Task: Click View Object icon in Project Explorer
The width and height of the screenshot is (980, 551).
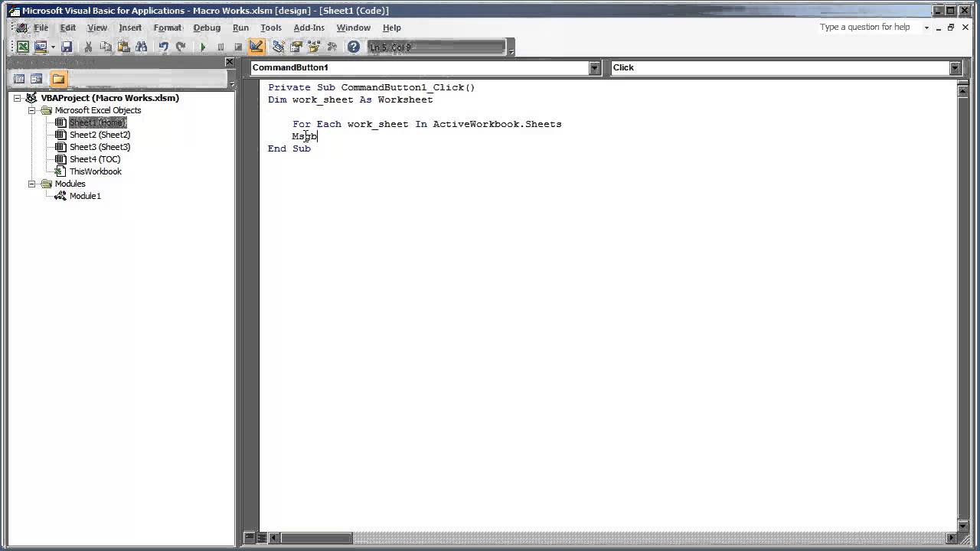Action: click(37, 79)
